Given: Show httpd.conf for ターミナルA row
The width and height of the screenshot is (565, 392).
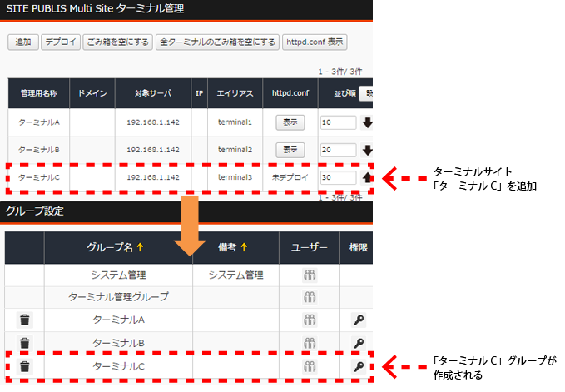Looking at the screenshot, I should [290, 122].
